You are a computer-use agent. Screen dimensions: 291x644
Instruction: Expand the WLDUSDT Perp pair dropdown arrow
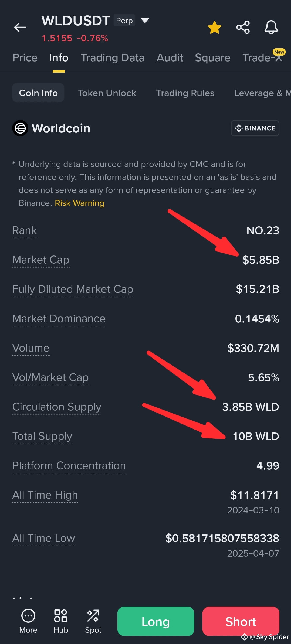click(145, 20)
